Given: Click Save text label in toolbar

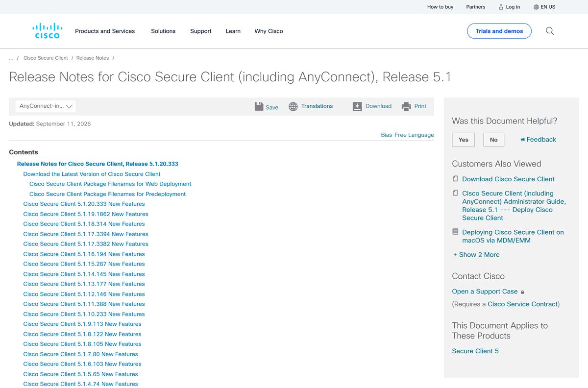Looking at the screenshot, I should [x=272, y=107].
